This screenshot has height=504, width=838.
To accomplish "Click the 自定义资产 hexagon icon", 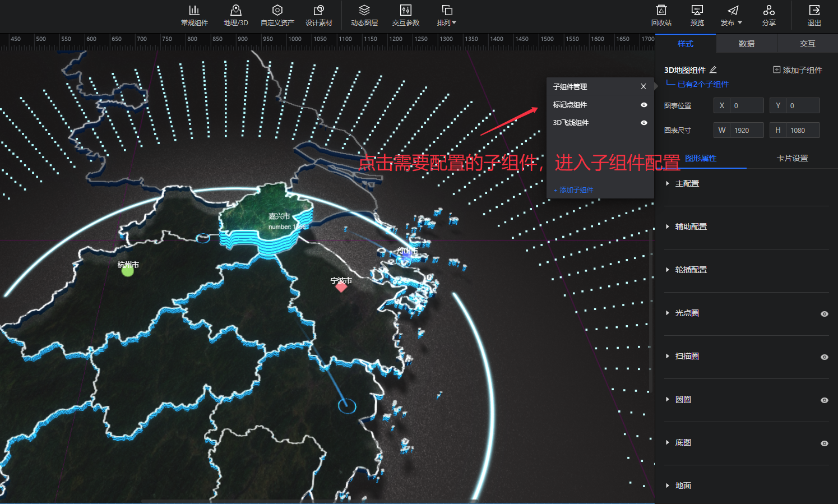I will [277, 11].
